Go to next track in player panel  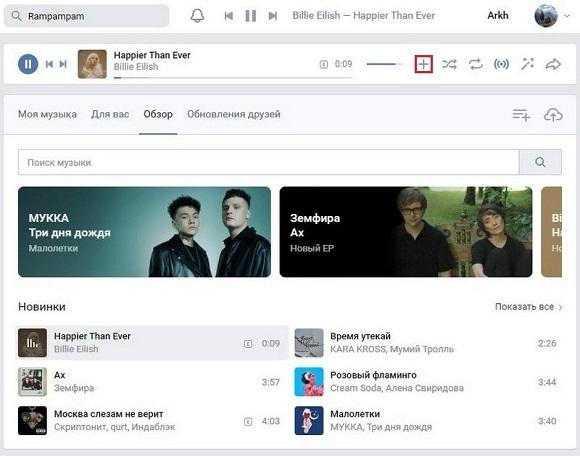point(63,64)
